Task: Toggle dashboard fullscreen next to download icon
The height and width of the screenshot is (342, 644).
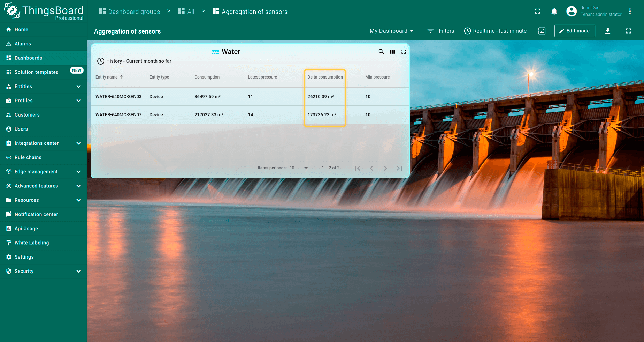Action: click(628, 31)
